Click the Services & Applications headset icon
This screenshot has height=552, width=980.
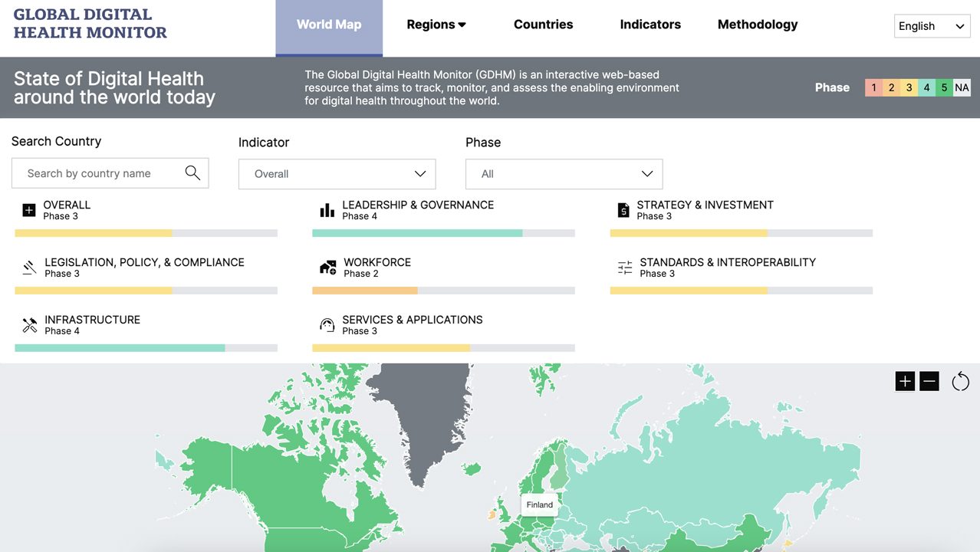(327, 325)
